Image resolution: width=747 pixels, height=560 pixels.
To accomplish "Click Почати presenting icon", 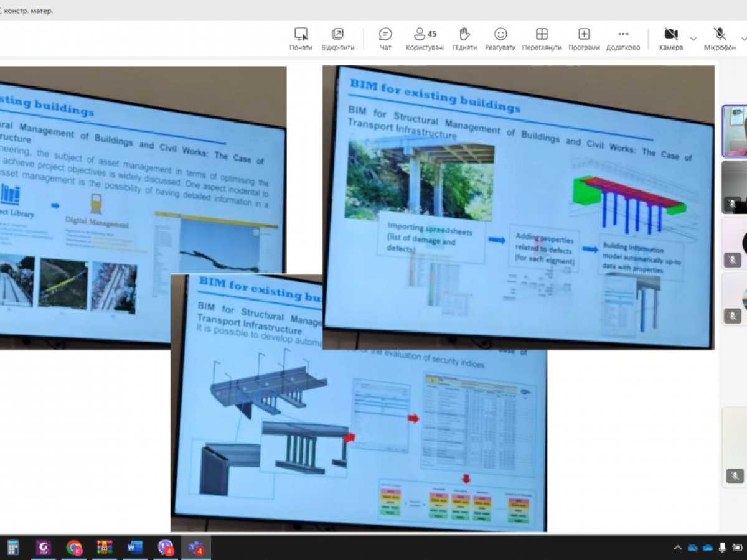I will coord(301,39).
